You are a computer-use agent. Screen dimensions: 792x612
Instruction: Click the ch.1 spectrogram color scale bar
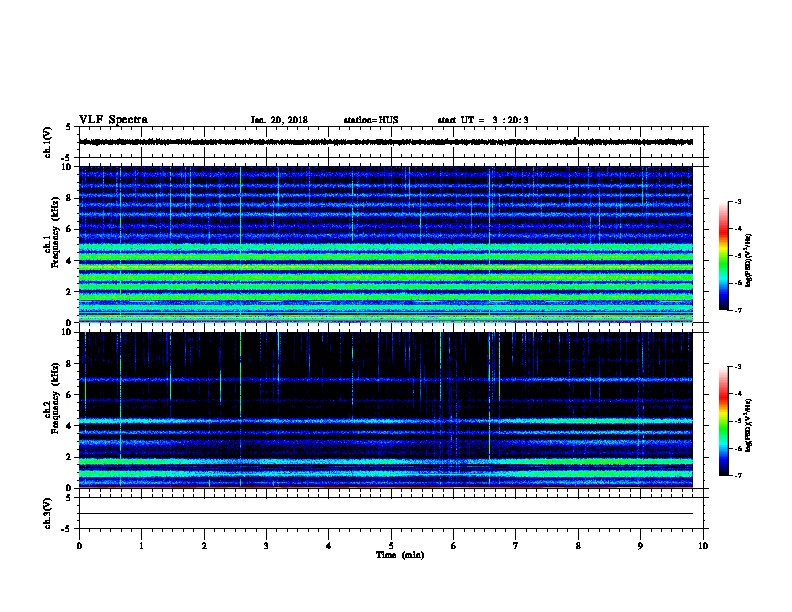[723, 256]
